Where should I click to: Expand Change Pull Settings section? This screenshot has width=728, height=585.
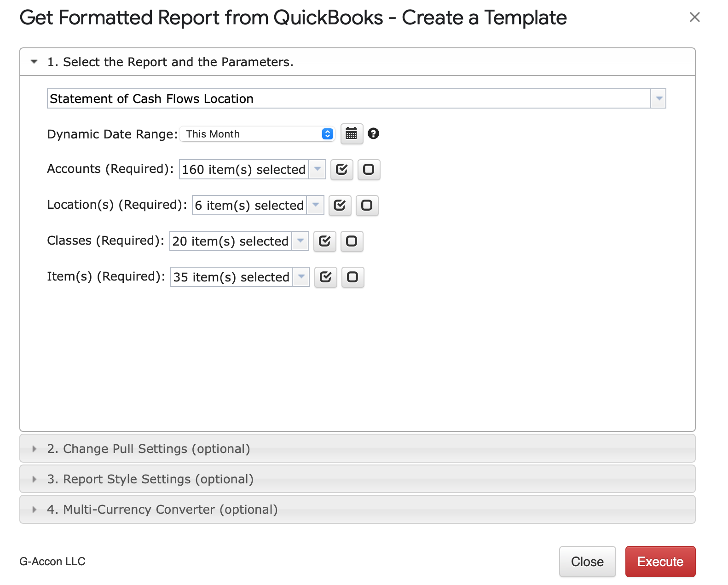click(x=148, y=449)
